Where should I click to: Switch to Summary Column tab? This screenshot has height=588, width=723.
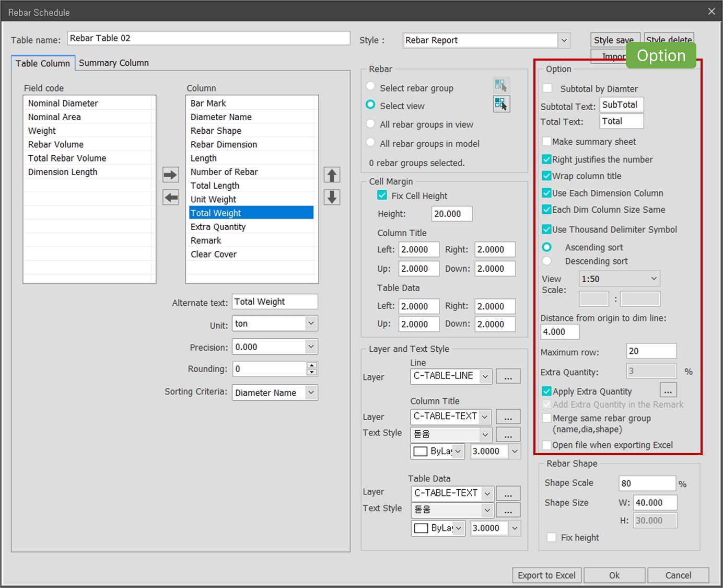[113, 63]
